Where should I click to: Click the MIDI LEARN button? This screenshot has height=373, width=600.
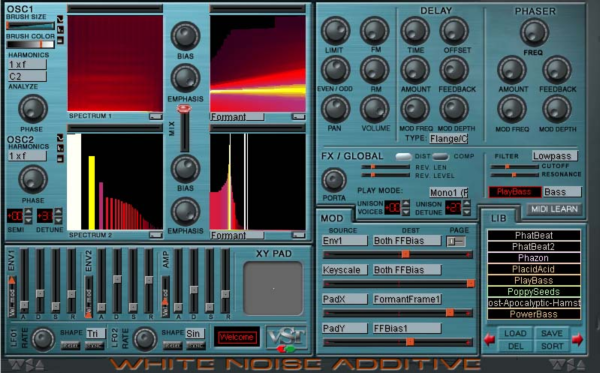pyautogui.click(x=554, y=209)
